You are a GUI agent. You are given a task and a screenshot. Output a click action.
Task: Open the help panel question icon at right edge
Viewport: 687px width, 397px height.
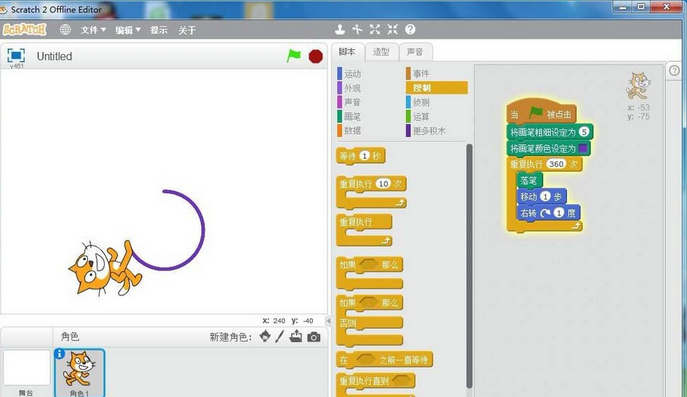(x=674, y=70)
